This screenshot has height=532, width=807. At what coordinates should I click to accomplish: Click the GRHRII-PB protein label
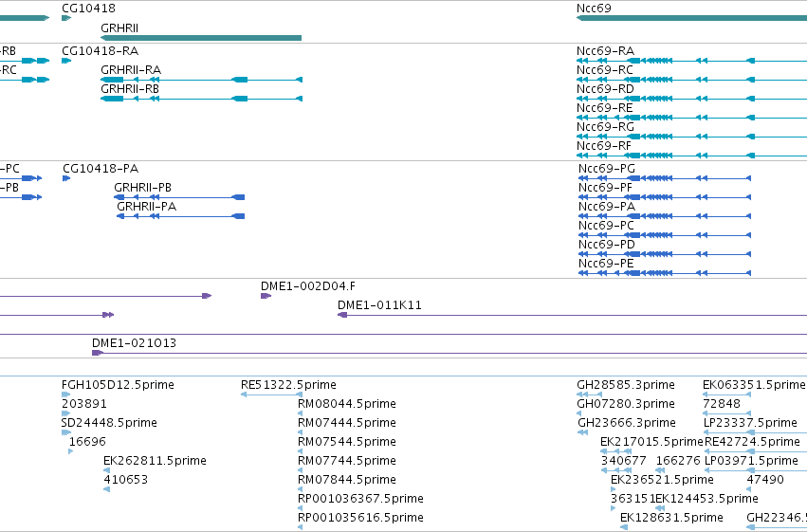point(142,188)
